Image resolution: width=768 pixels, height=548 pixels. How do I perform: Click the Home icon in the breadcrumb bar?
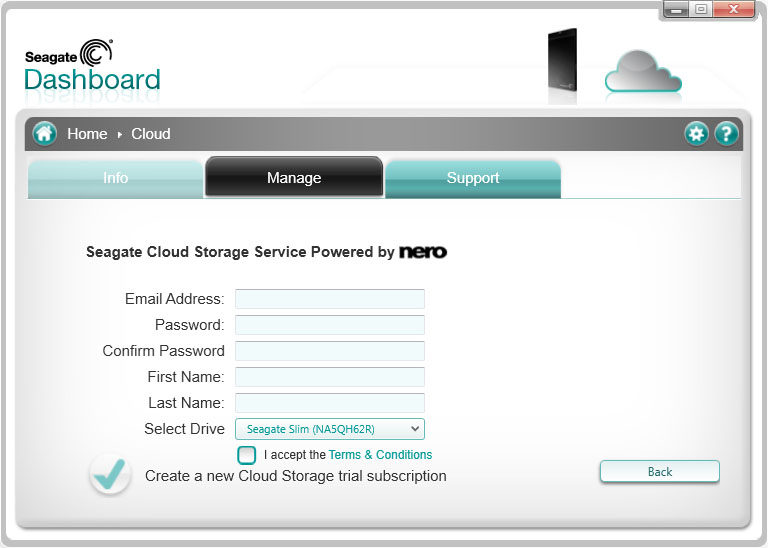[x=45, y=133]
